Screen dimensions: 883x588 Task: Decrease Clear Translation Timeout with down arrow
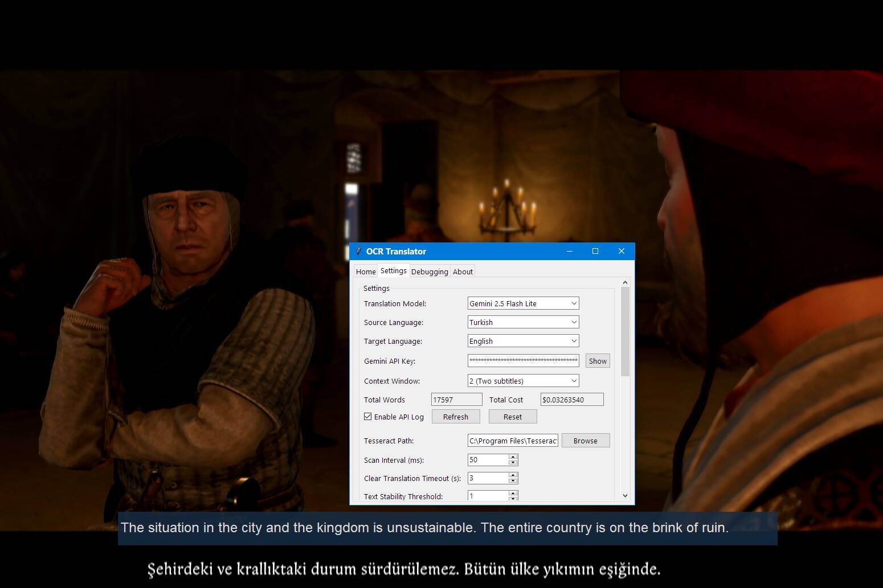[x=513, y=481]
